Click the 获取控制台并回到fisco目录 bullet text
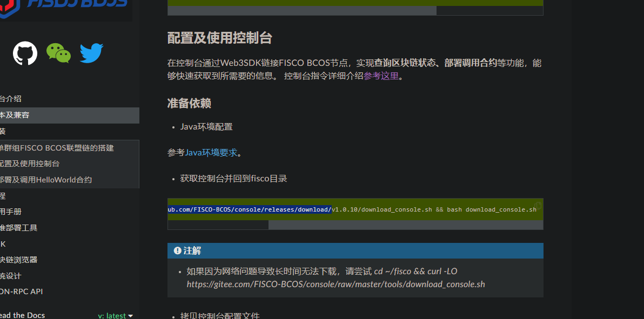 click(234, 179)
